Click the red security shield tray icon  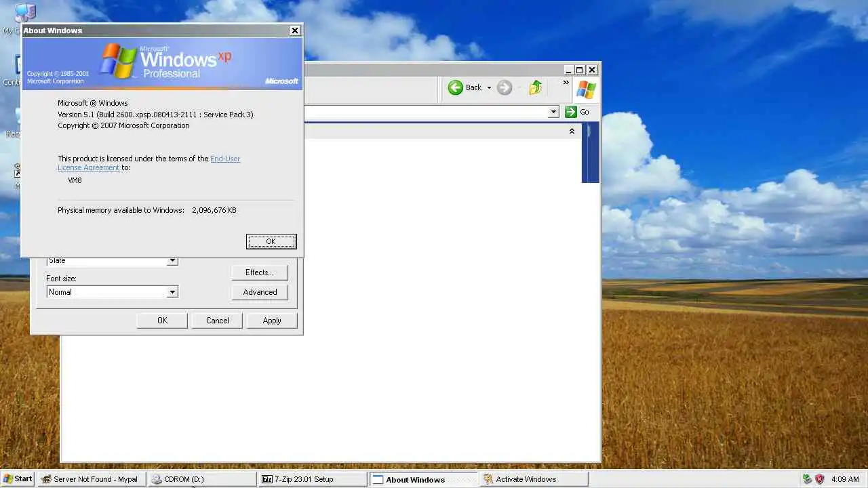point(819,479)
